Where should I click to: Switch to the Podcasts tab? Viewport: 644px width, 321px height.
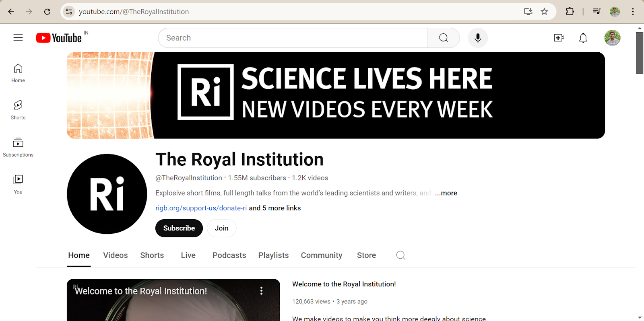(x=229, y=255)
